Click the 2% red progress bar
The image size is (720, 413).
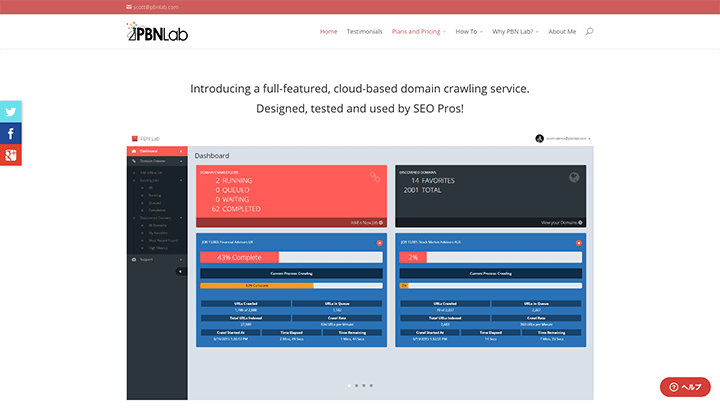[x=413, y=257]
